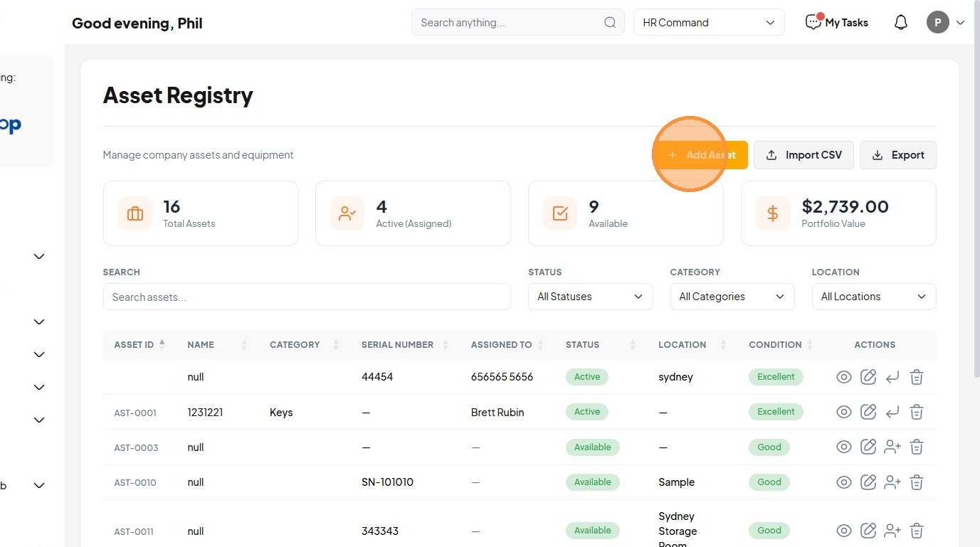Return the asset assigned to Brett Rubin
Image resolution: width=980 pixels, height=547 pixels.
[x=892, y=412]
